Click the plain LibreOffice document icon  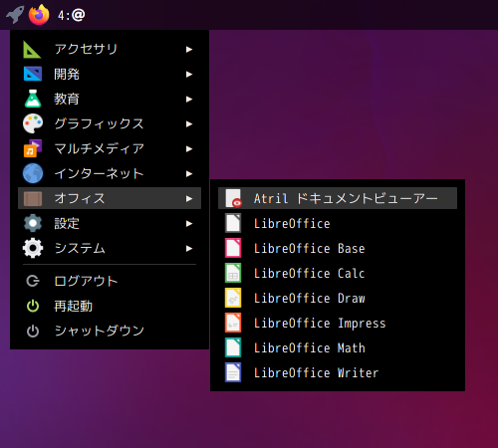point(233,223)
